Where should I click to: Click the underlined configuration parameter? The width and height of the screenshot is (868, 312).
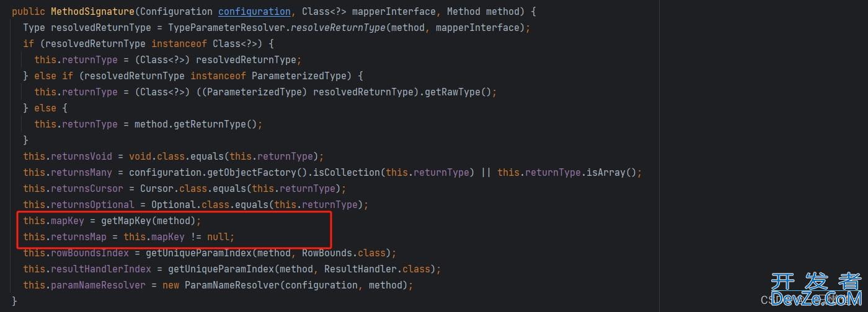[254, 12]
